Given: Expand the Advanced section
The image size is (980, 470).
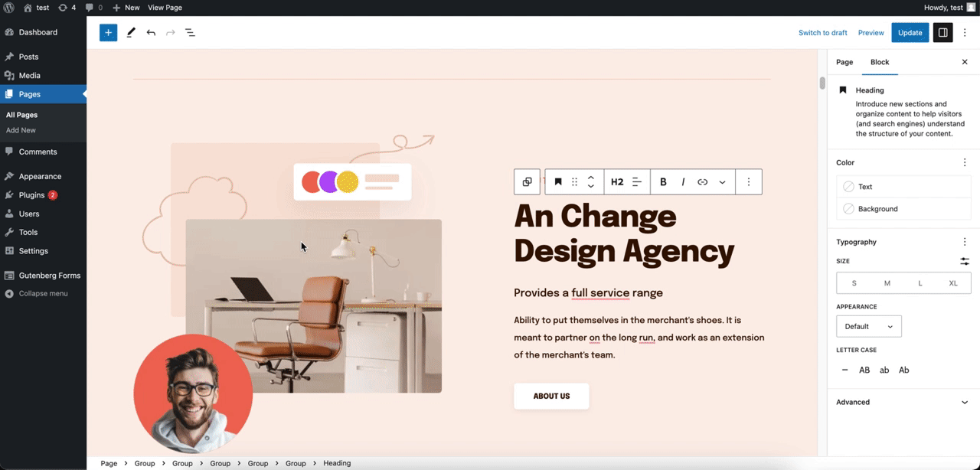Looking at the screenshot, I should click(x=903, y=402).
